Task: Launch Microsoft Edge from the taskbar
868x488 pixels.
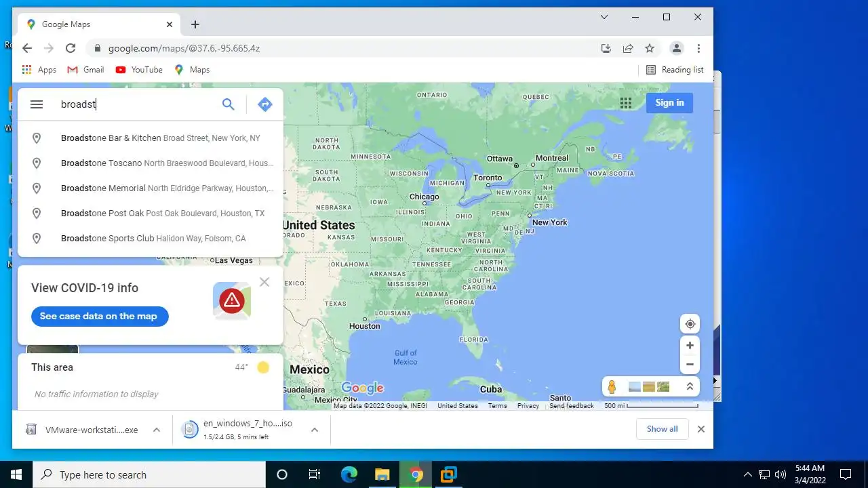Action: (x=349, y=474)
